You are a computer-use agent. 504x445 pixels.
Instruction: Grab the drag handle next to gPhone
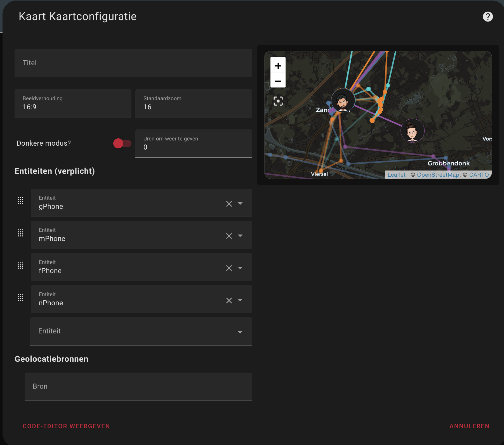20,201
